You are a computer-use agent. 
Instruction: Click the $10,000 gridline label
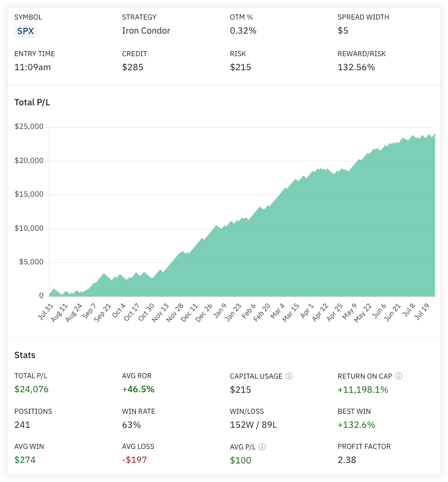pos(29,229)
